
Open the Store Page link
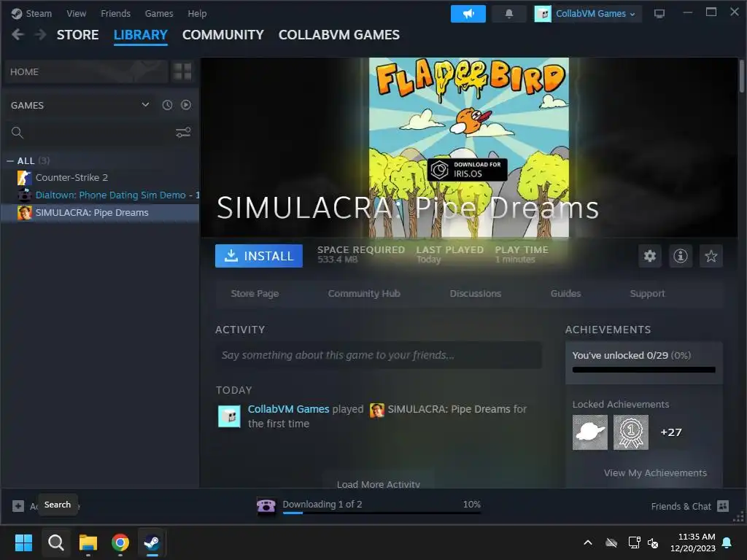[255, 293]
